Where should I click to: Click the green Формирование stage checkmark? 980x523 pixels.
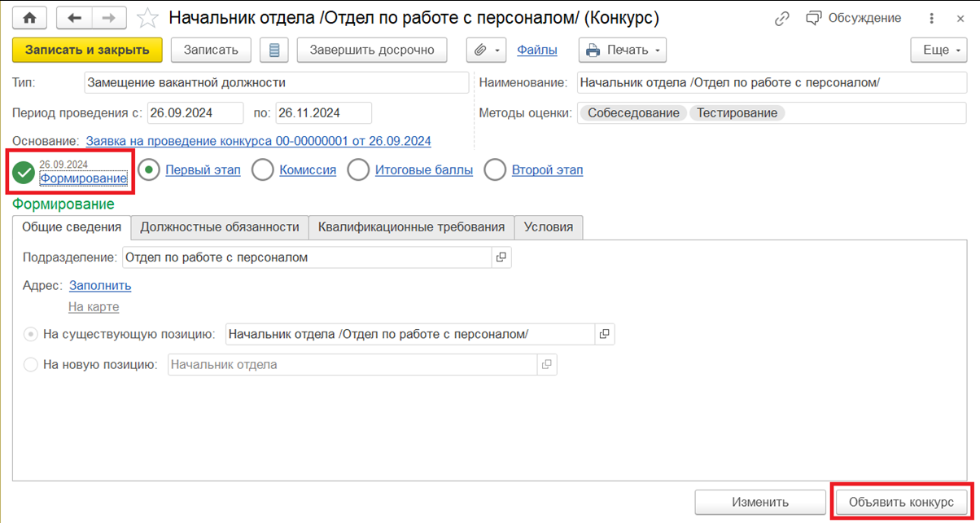click(24, 173)
